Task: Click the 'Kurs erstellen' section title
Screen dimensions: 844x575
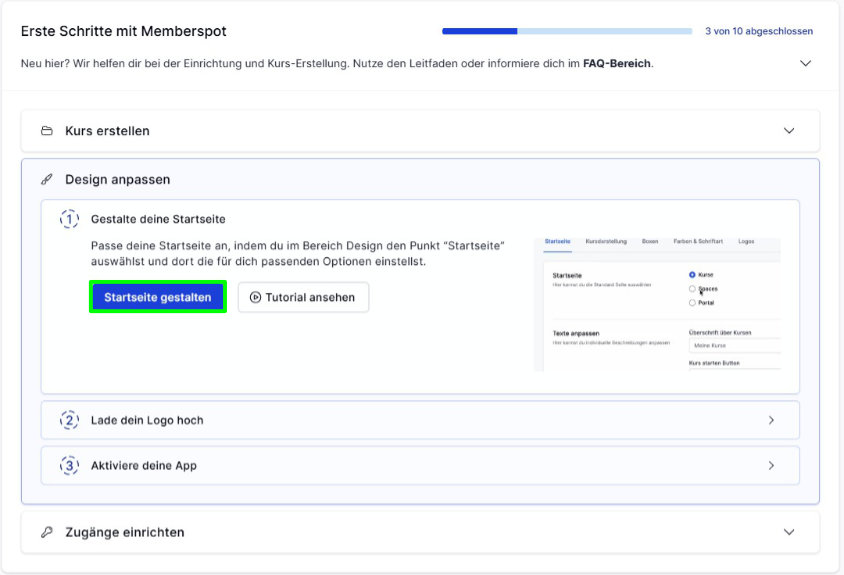Action: 107,131
